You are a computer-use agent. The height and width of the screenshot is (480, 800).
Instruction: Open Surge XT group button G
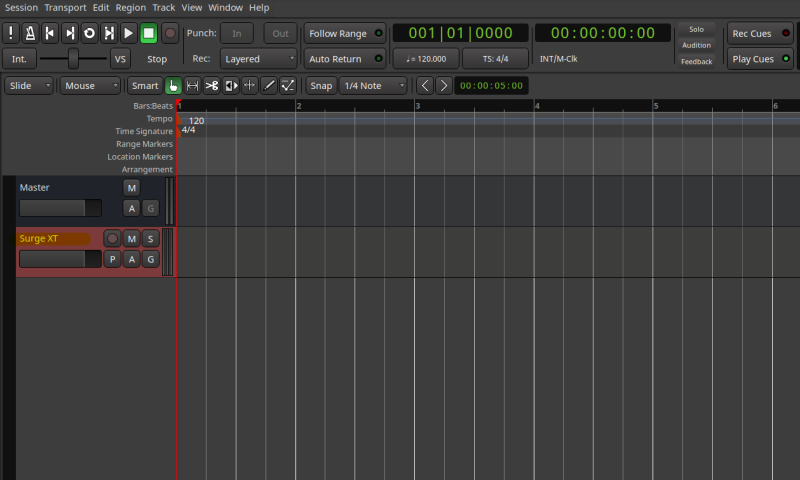pyautogui.click(x=151, y=259)
